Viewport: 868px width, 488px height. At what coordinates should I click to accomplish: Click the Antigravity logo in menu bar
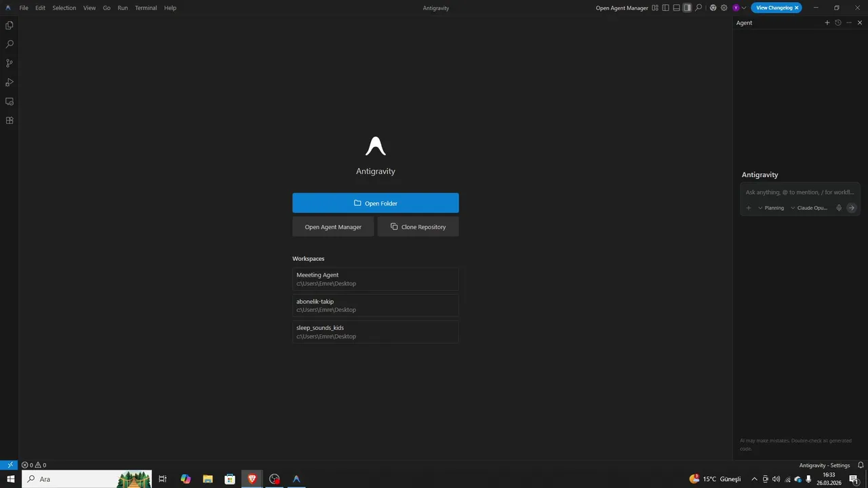(8, 7)
